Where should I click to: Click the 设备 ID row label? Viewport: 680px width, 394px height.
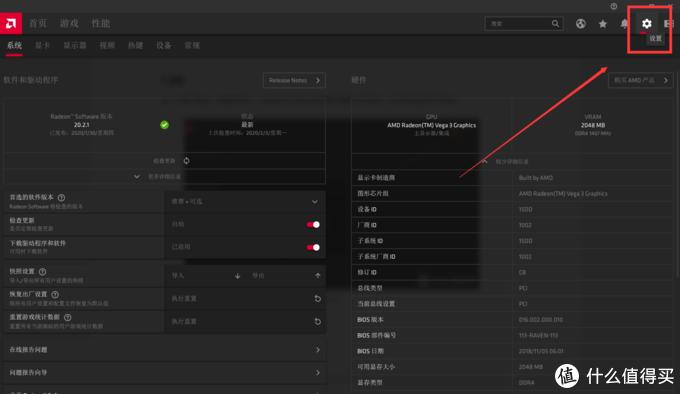367,209
